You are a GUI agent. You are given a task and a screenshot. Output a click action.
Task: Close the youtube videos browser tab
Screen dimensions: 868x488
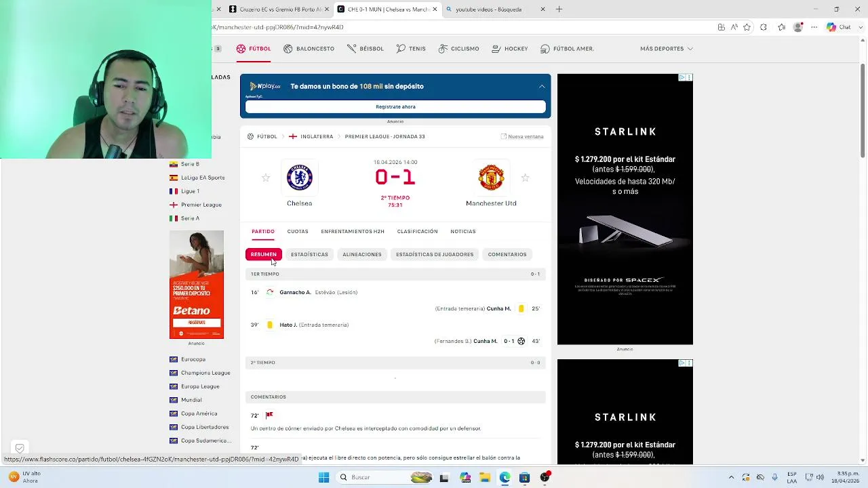542,9
